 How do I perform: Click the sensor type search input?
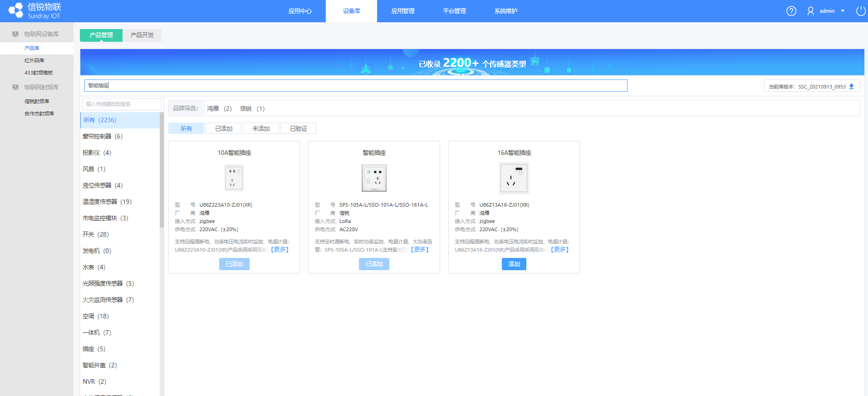pyautogui.click(x=122, y=104)
